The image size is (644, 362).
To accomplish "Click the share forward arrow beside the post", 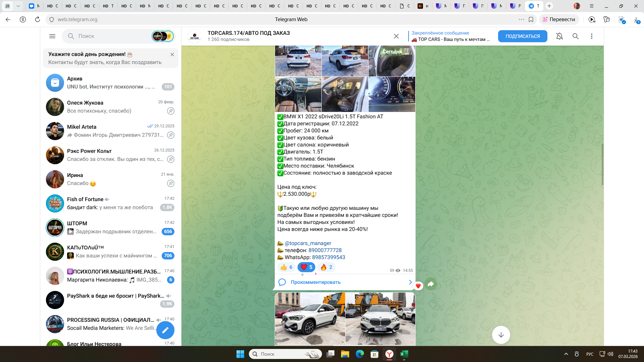I will 431,285.
